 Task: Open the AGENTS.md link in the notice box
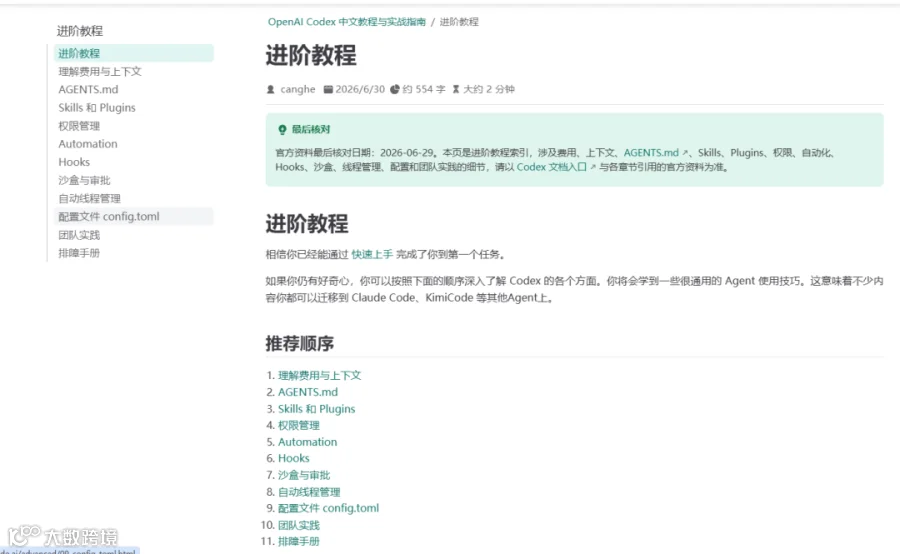click(x=651, y=153)
